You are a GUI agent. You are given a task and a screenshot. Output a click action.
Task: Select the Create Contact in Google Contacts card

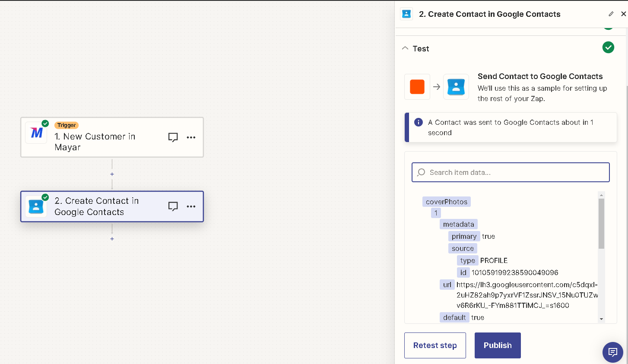click(112, 206)
